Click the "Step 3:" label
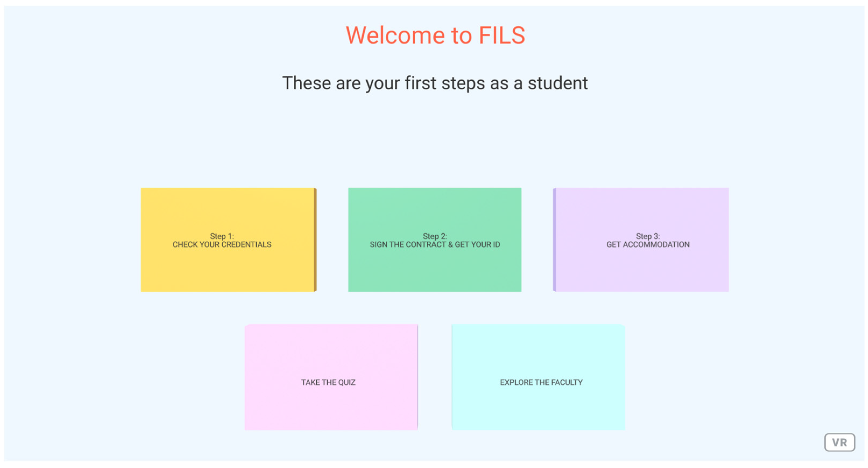 648,236
